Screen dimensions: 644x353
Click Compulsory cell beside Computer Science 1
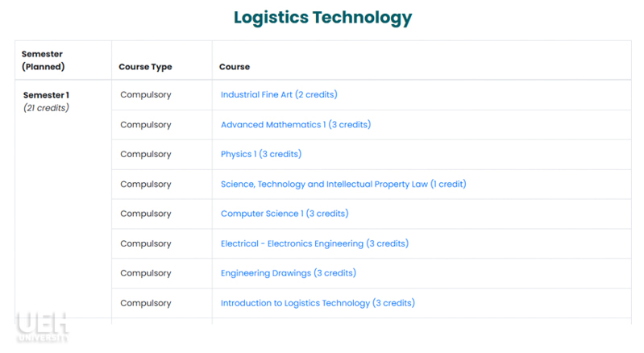[x=146, y=214]
